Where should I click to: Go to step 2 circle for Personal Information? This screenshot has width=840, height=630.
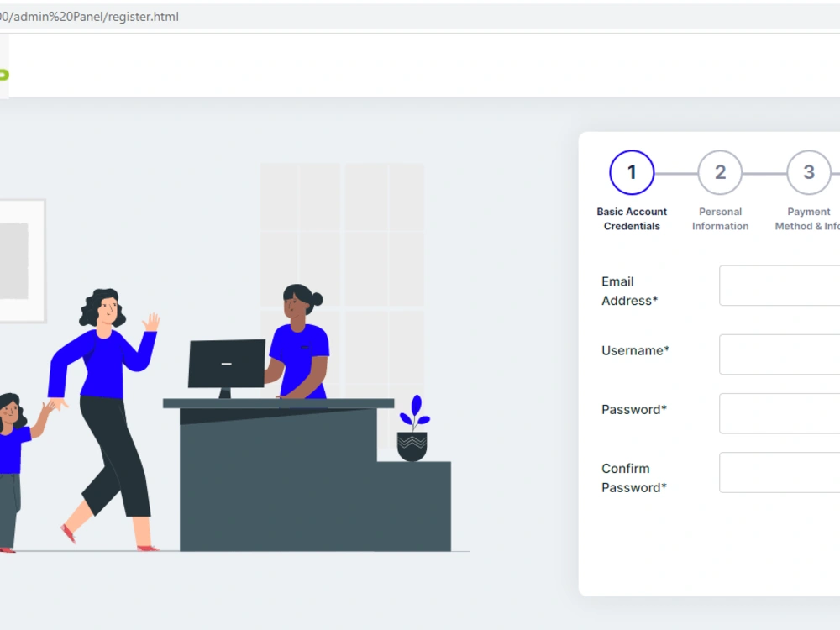point(720,172)
